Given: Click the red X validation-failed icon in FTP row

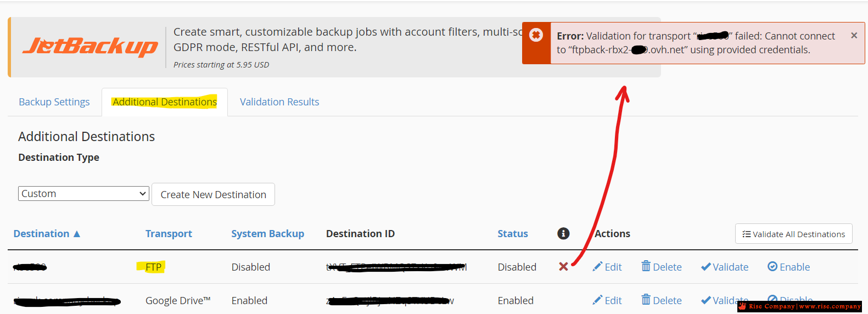Looking at the screenshot, I should [563, 267].
